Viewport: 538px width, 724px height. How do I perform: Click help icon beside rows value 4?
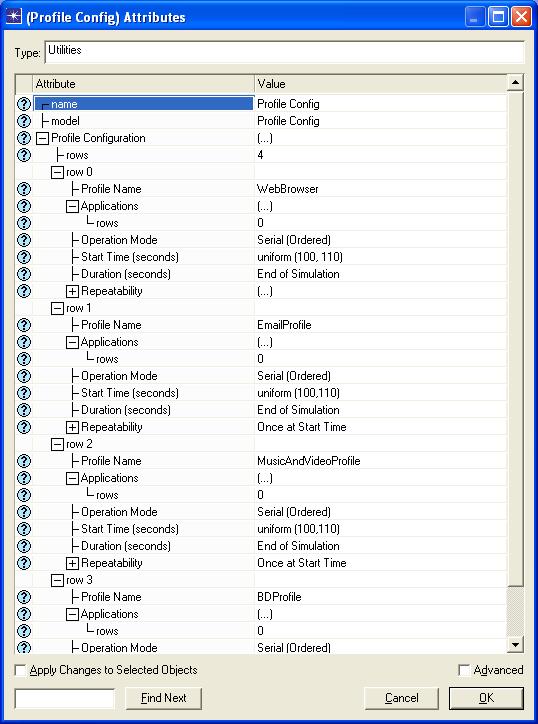click(x=24, y=155)
